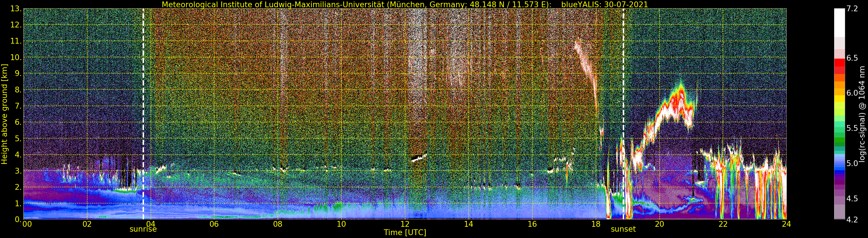Click the green segment of the colorbar near 5.5
This screenshot has height=238, width=868.
pyautogui.click(x=839, y=135)
